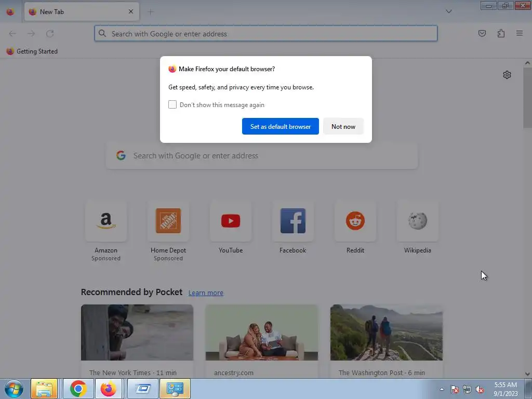
Task: Open a new tab with the plus icon
Action: click(150, 12)
